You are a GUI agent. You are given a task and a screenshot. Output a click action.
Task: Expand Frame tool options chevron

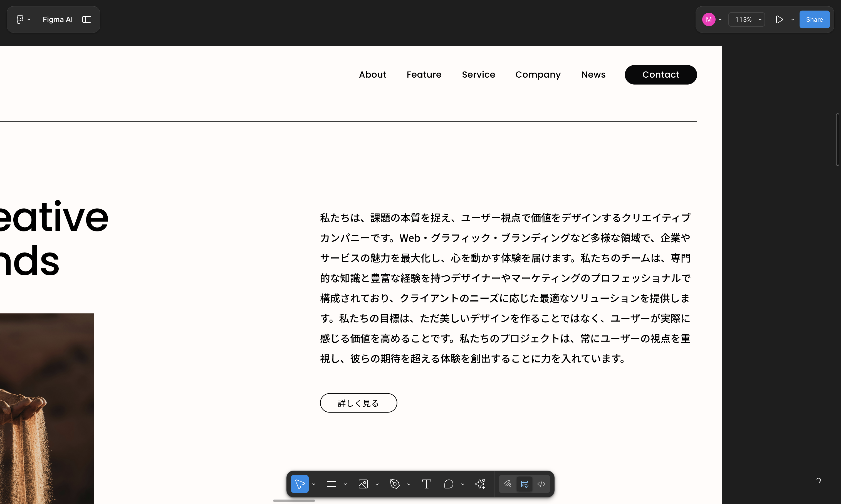coord(345,484)
